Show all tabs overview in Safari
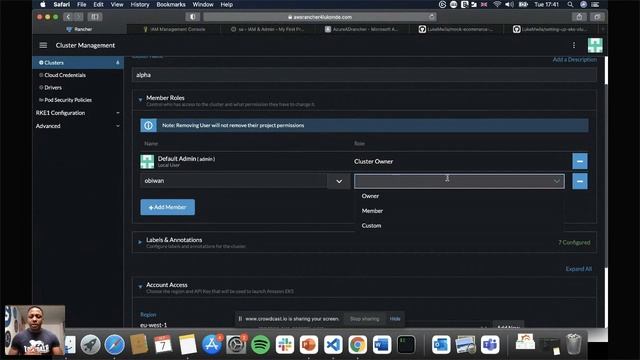The width and height of the screenshot is (640, 360). pos(597,17)
